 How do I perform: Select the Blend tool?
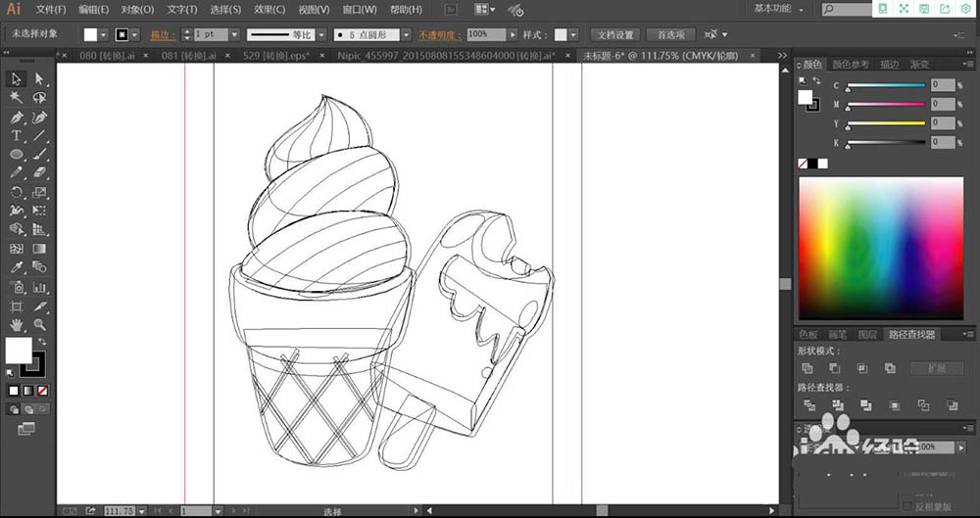pos(39,267)
